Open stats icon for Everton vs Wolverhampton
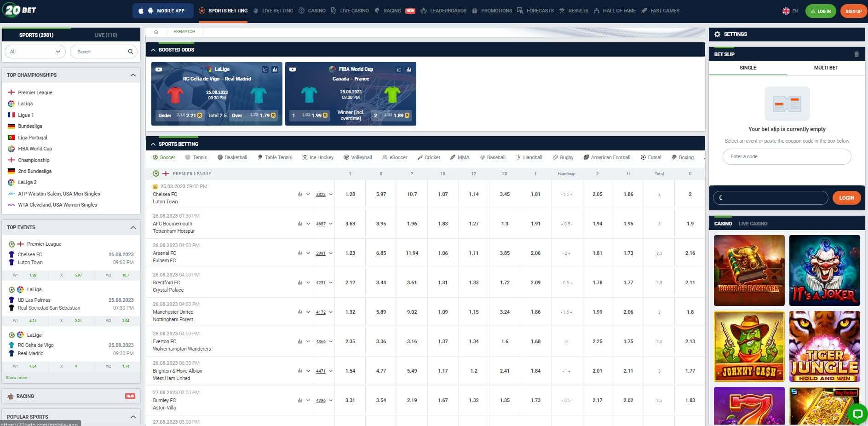Viewport: 868px width, 426px height. pyautogui.click(x=300, y=341)
